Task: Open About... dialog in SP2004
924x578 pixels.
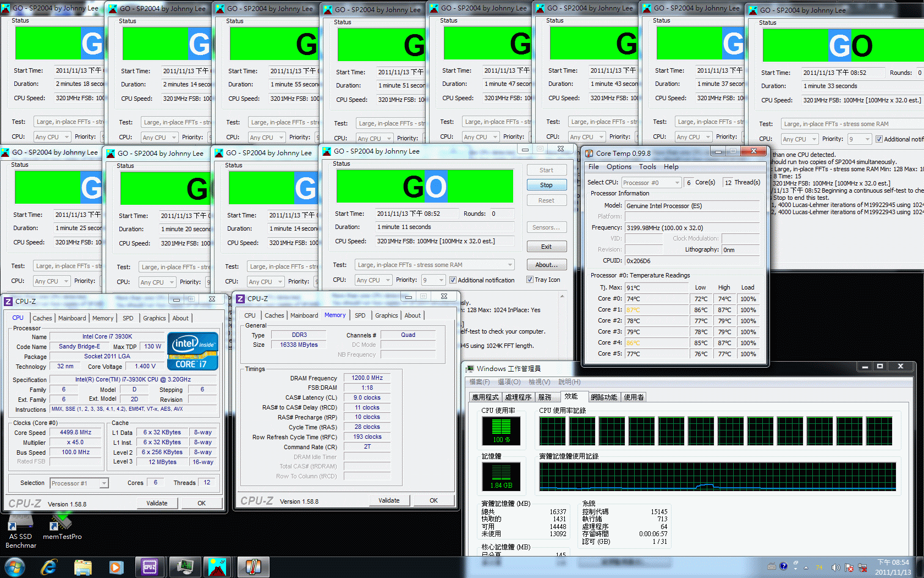Action: (x=546, y=265)
